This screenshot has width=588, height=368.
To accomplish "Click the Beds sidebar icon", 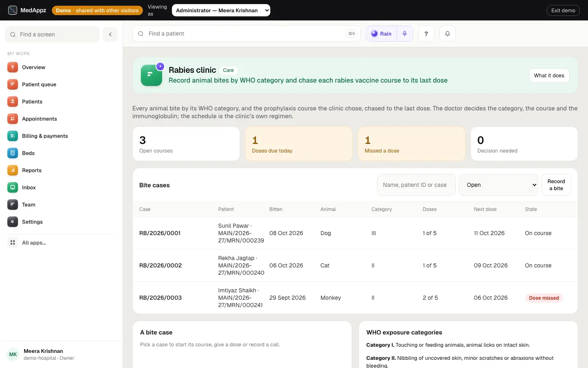I will tap(13, 153).
